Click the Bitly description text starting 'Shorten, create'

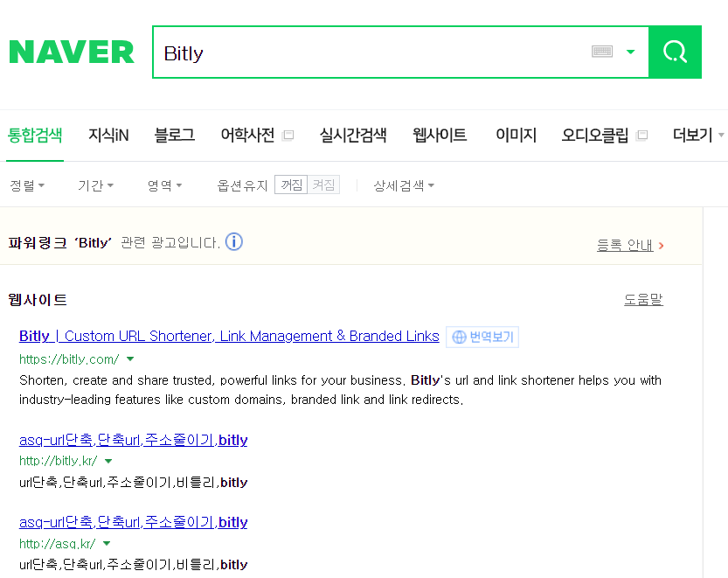tap(340, 390)
